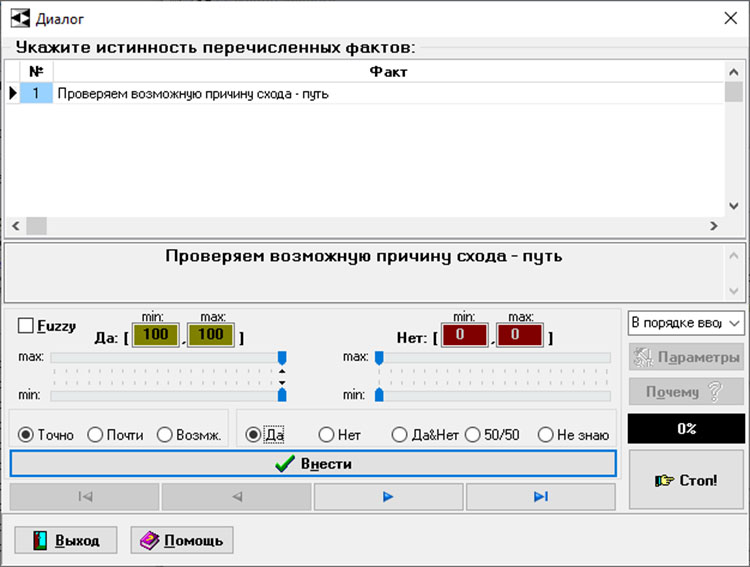The image size is (750, 567).
Task: Click the next-record arrow button
Action: [x=389, y=497]
